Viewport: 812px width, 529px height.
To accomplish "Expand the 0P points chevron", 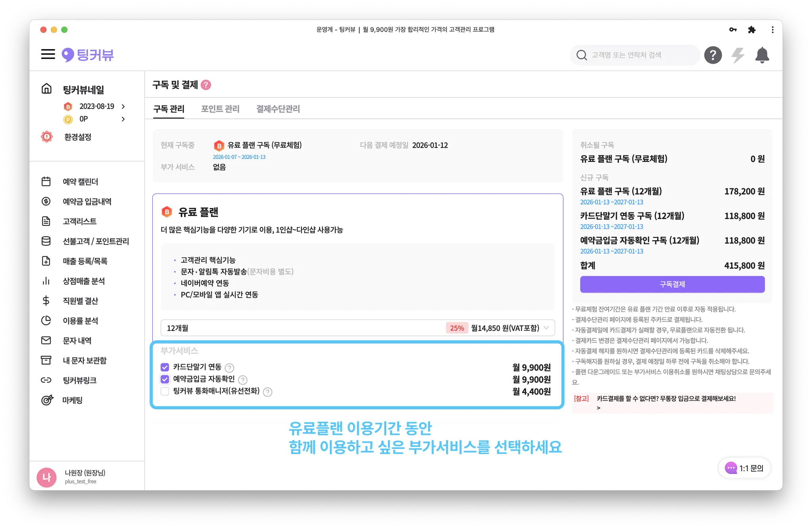I will pyautogui.click(x=123, y=119).
